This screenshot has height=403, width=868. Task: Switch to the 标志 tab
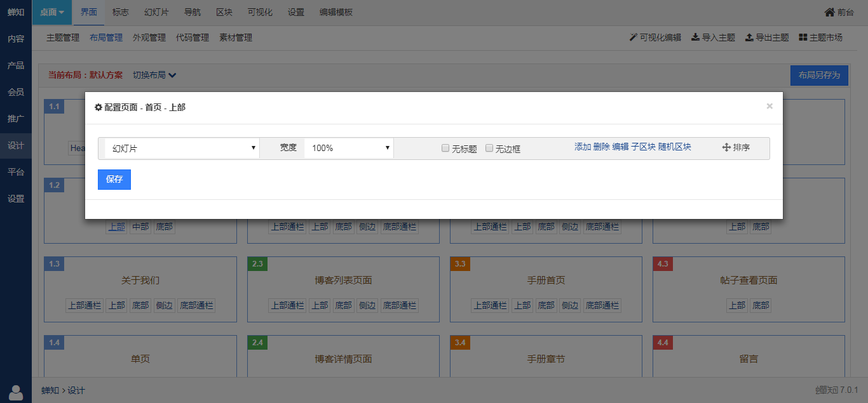[120, 12]
